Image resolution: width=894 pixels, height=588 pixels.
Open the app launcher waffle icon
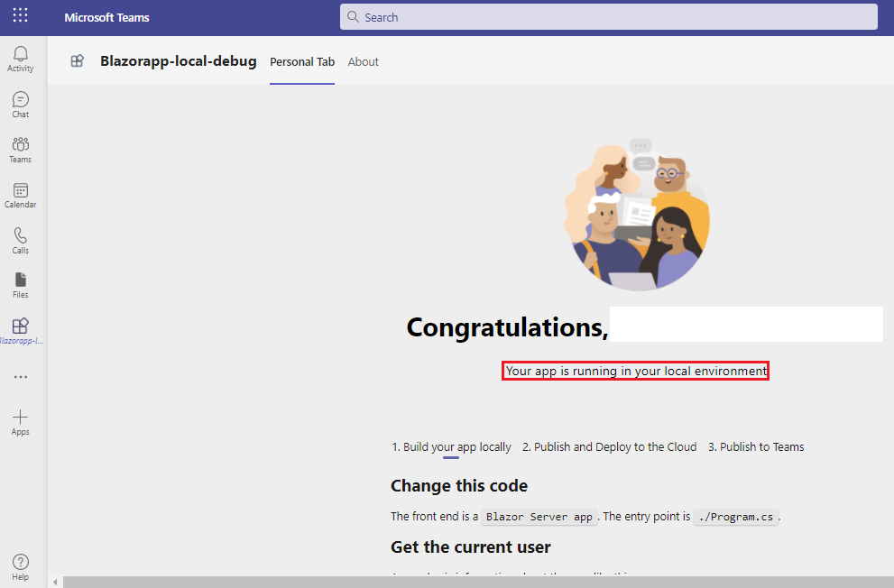coord(20,14)
